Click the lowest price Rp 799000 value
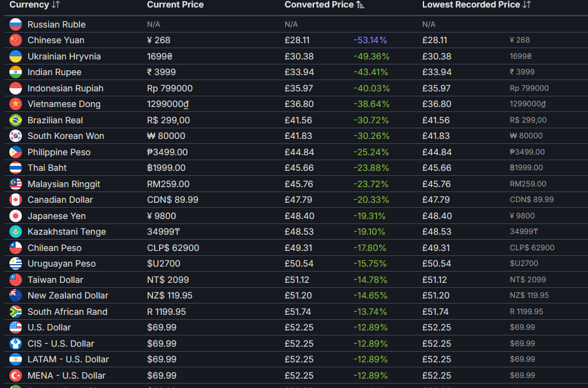The image size is (588, 388). click(529, 88)
